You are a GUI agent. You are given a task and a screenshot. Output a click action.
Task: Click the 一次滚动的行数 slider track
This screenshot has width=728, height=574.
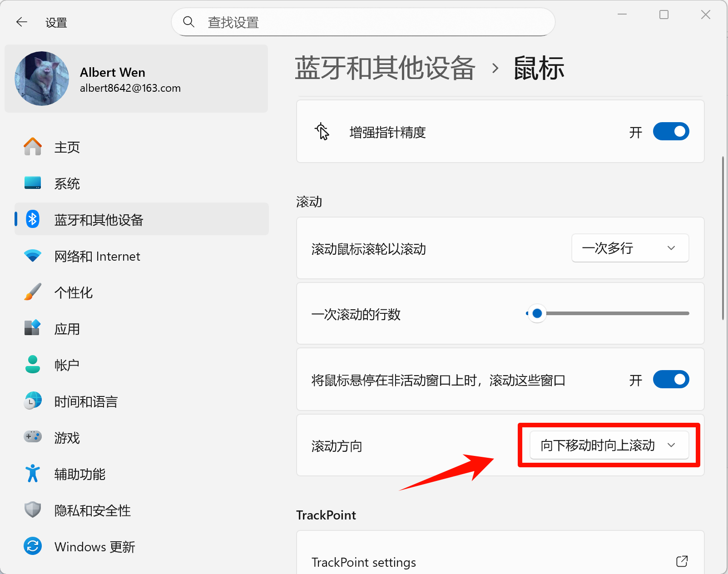coord(617,313)
